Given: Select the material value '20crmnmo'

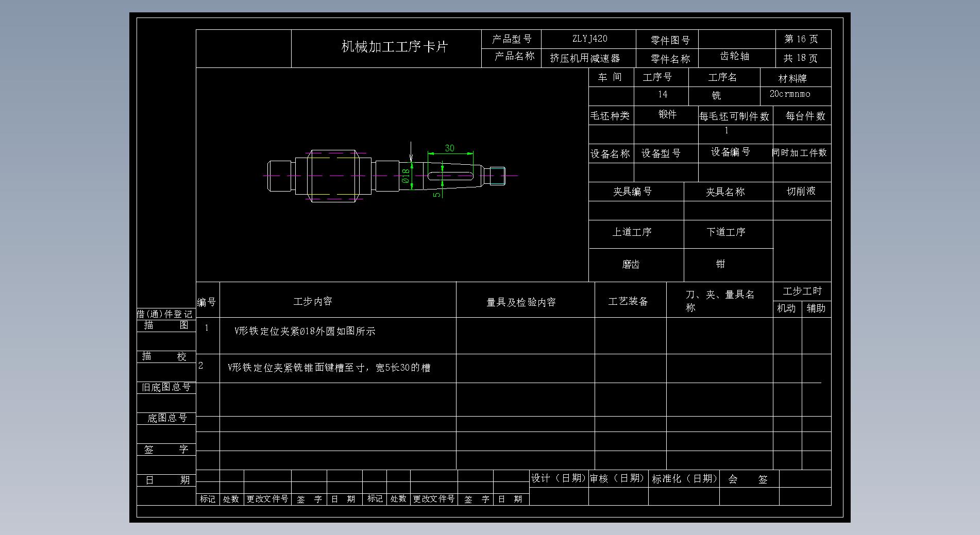Looking at the screenshot, I should click(x=790, y=94).
